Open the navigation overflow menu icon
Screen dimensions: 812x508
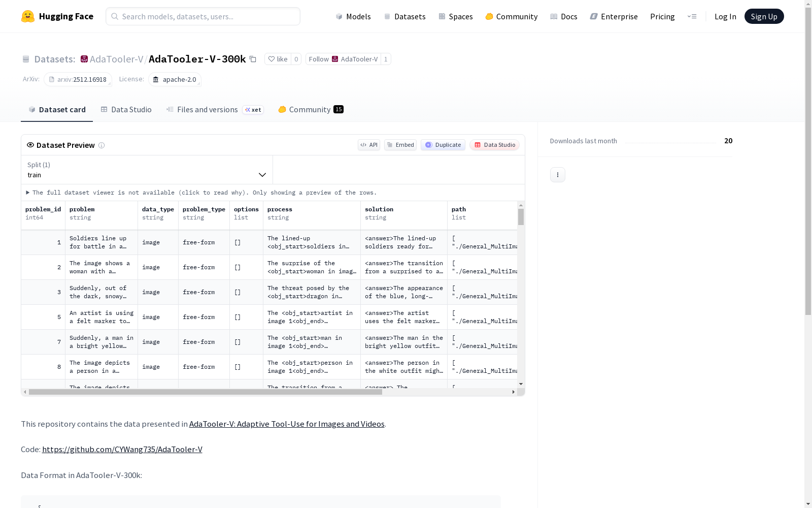pyautogui.click(x=692, y=16)
